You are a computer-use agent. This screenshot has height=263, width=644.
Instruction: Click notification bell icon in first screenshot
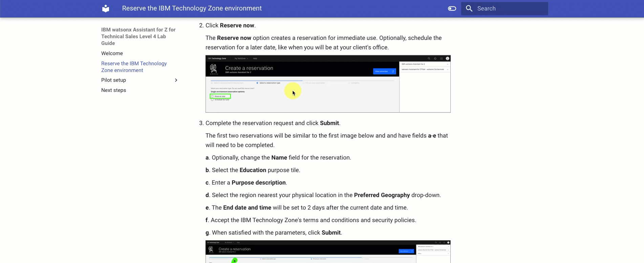coord(435,58)
